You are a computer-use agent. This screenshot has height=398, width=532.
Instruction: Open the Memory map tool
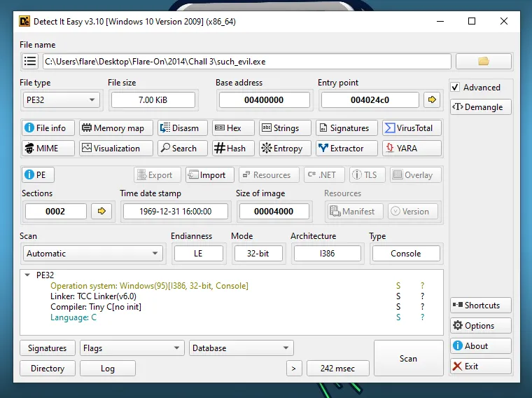(113, 128)
